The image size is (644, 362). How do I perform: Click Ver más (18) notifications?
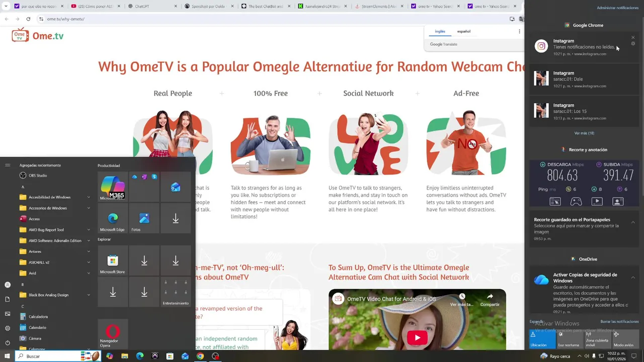584,133
